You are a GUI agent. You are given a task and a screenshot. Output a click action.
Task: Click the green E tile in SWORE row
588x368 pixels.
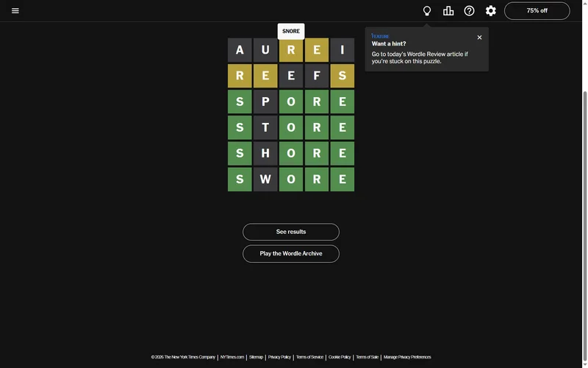coord(343,180)
